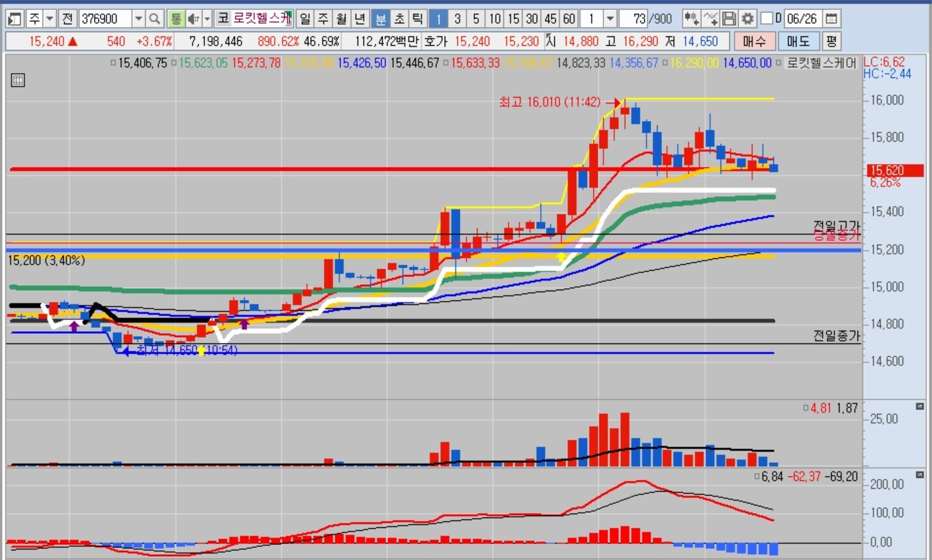Click the 최고 16,010 (11:42) high label
The height and width of the screenshot is (560, 932).
(x=550, y=102)
